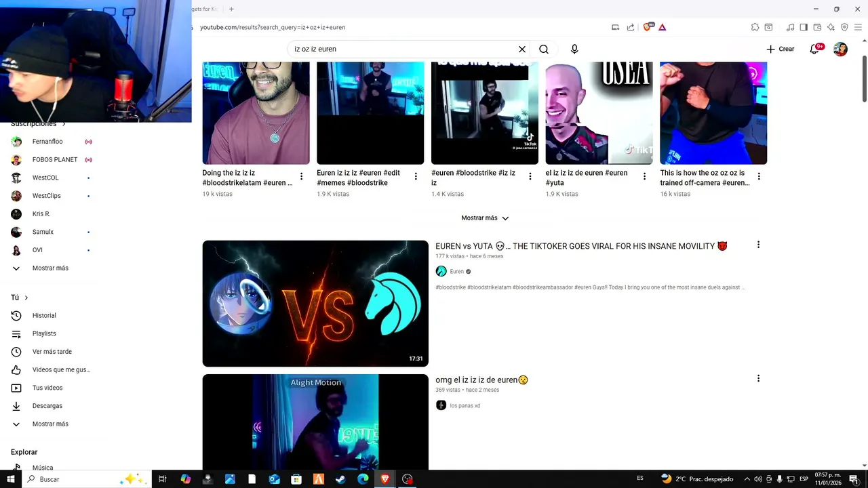Show hidden system tray icons

coord(747,479)
